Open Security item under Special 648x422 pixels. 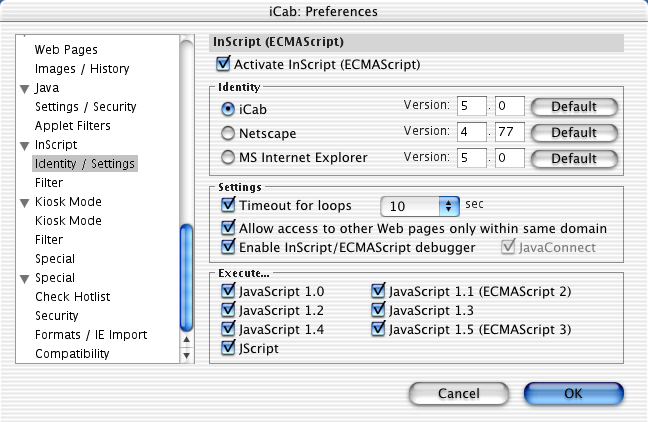(57, 316)
